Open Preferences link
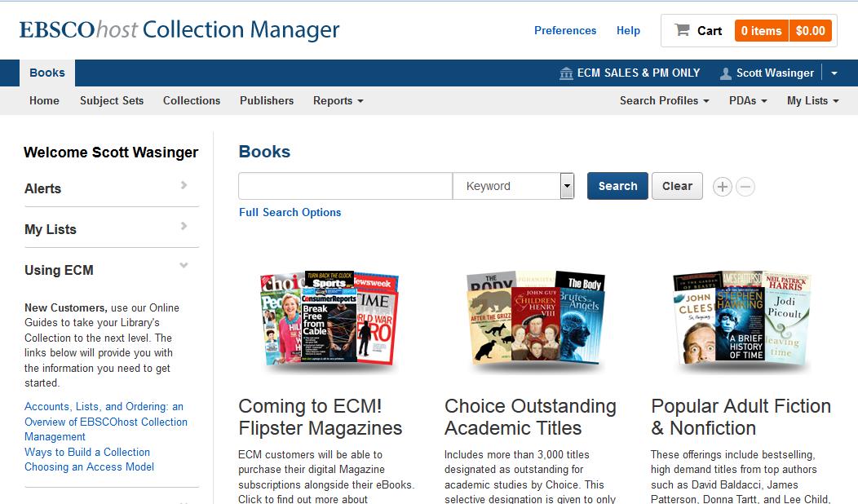 [x=564, y=31]
